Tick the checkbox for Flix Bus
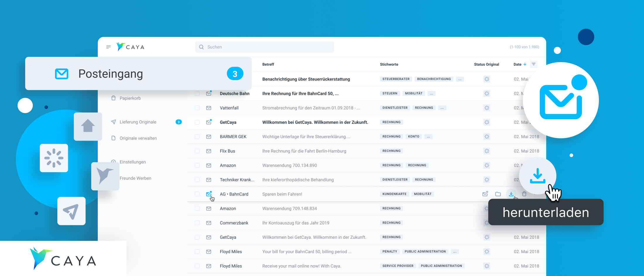The width and height of the screenshot is (644, 276). 197,151
